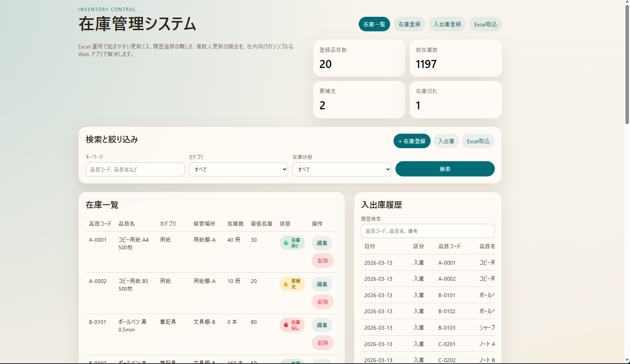The image size is (630, 364).
Task: Open the Excel取込 tab in top navigation
Action: point(485,24)
